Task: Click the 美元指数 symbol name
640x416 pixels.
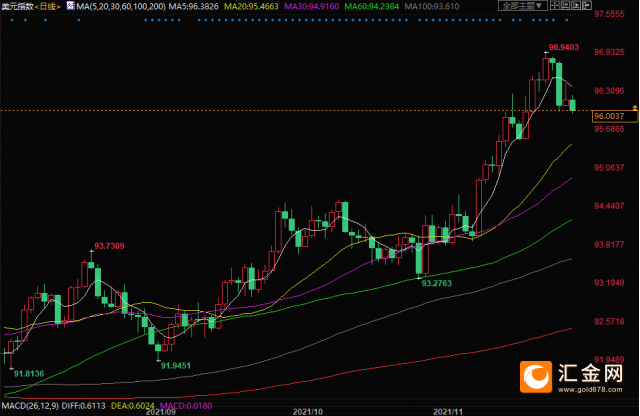Action: click(x=17, y=7)
